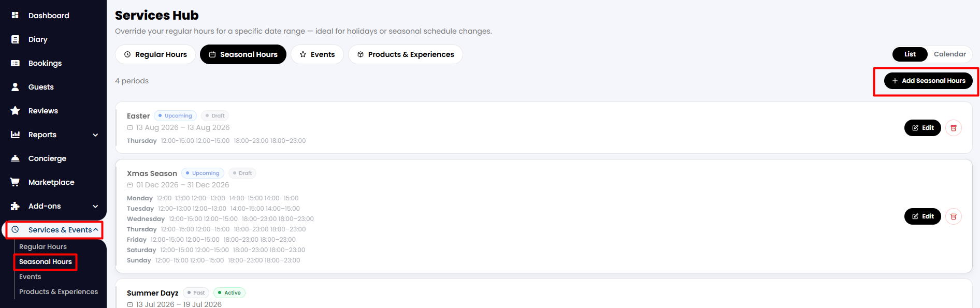Switch view to List
The image size is (980, 308).
[x=910, y=54]
